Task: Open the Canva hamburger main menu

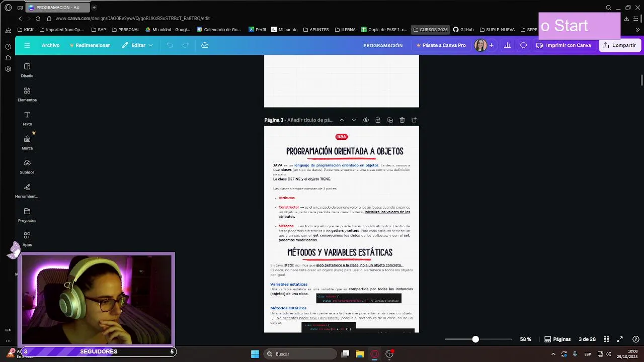Action: (x=27, y=45)
